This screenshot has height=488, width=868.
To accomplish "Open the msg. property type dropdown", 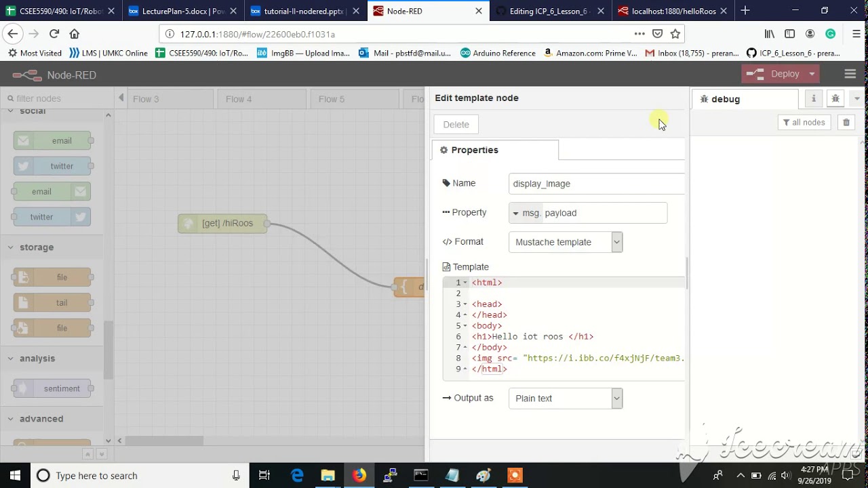I will coord(526,213).
